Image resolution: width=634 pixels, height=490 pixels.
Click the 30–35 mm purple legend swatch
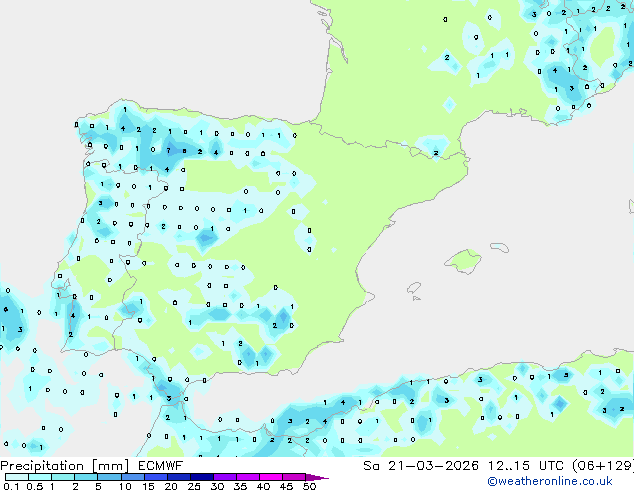[224, 477]
